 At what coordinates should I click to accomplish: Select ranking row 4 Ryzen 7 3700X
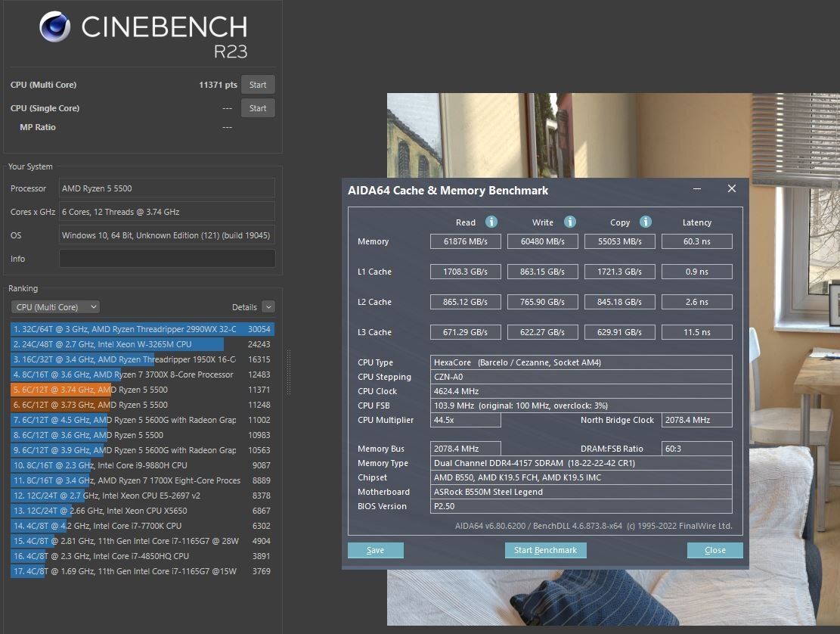point(142,374)
